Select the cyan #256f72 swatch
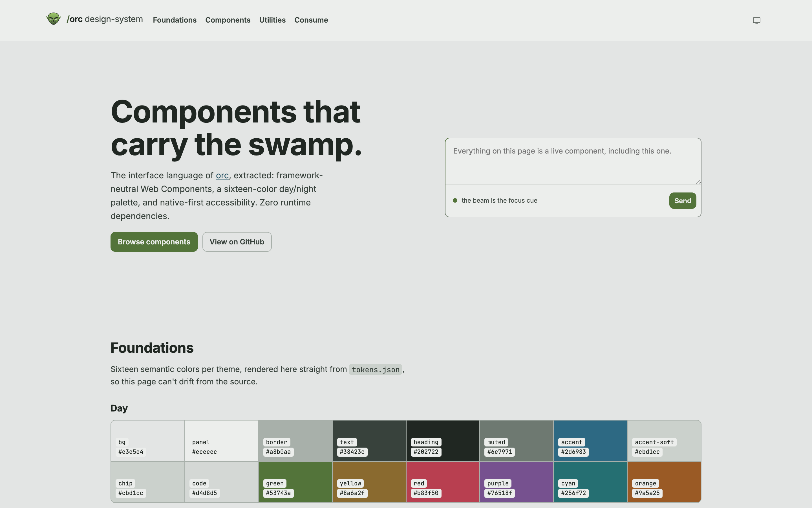 [x=590, y=482]
